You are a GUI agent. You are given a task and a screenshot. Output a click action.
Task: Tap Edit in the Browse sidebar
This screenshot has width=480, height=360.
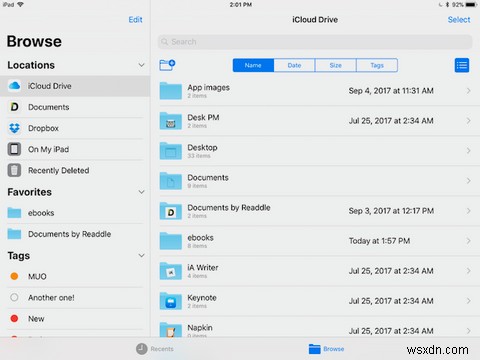[135, 20]
